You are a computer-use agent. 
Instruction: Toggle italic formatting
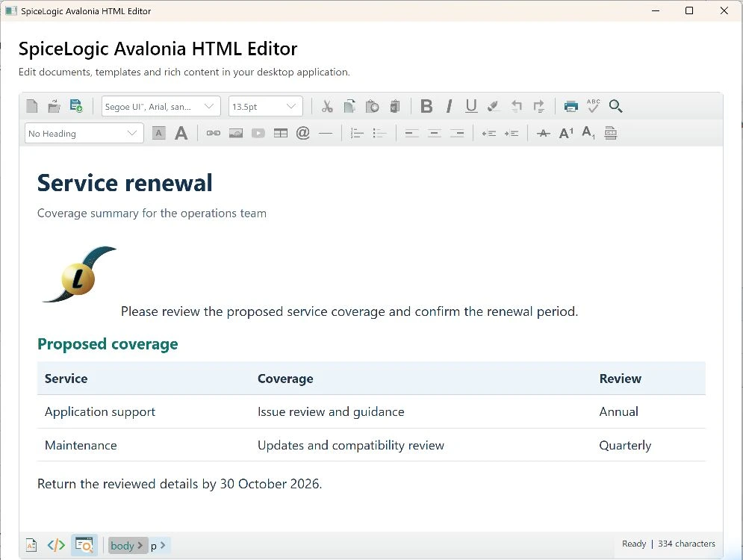pos(449,106)
